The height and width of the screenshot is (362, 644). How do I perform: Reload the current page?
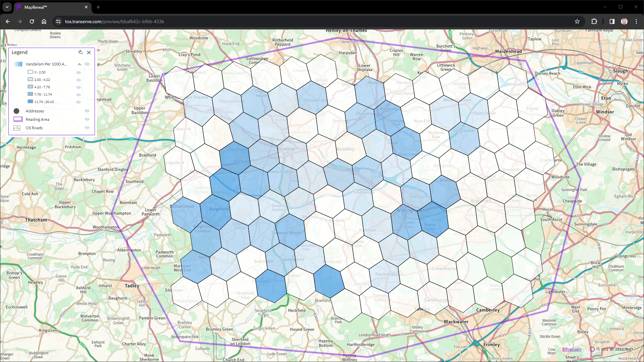(32, 21)
